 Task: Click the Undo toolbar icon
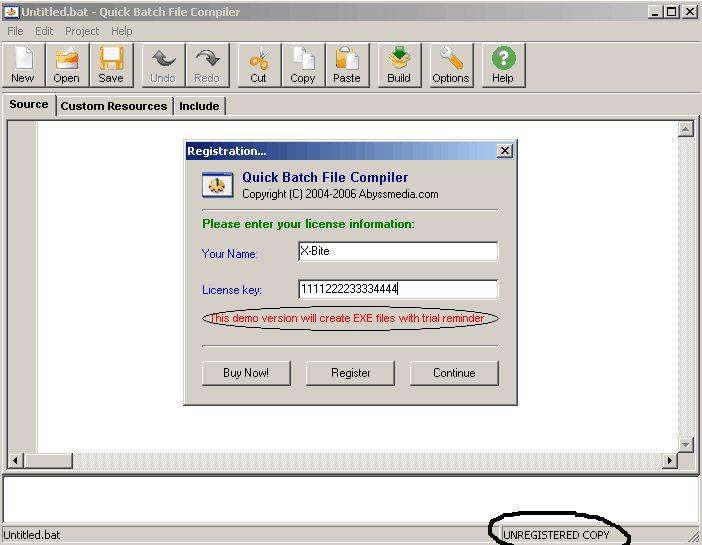(163, 65)
